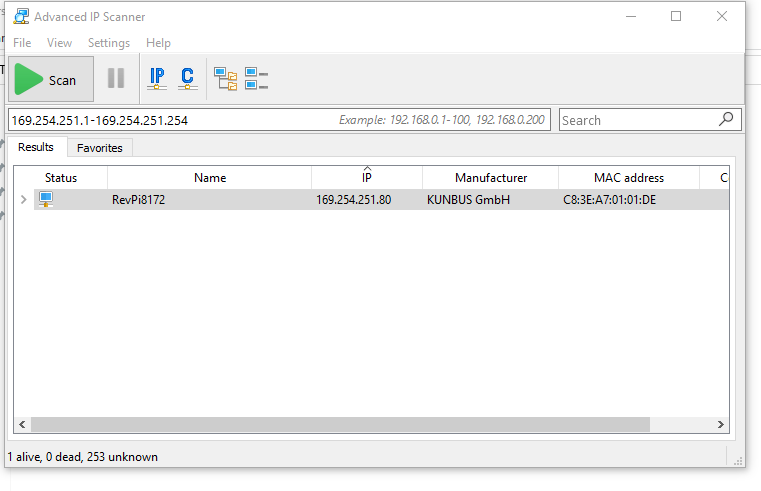Click the window resize grip in status bar
Image resolution: width=761 pixels, height=491 pixels.
point(738,460)
